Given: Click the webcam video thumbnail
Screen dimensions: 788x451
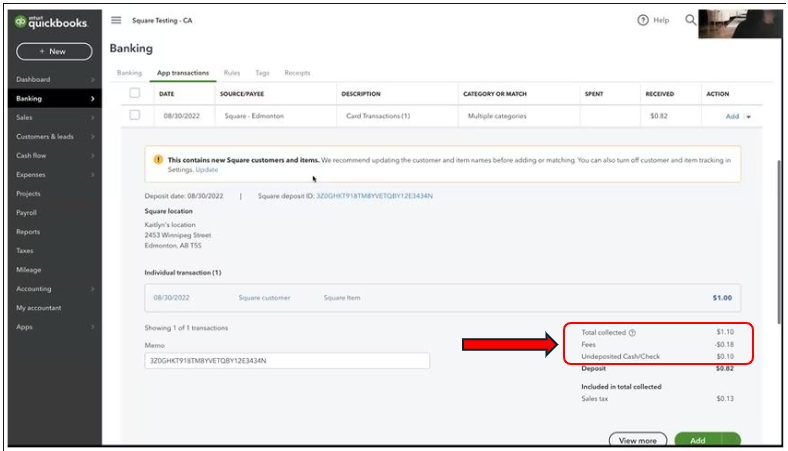Looking at the screenshot, I should [739, 24].
